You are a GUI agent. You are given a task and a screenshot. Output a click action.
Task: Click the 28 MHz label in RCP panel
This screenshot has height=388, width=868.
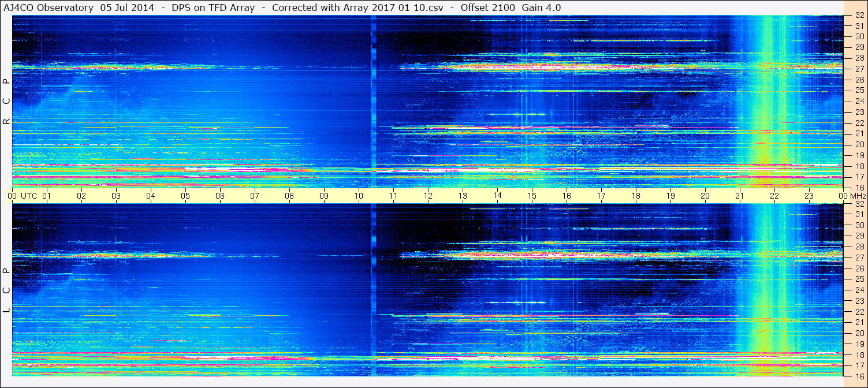coord(859,58)
